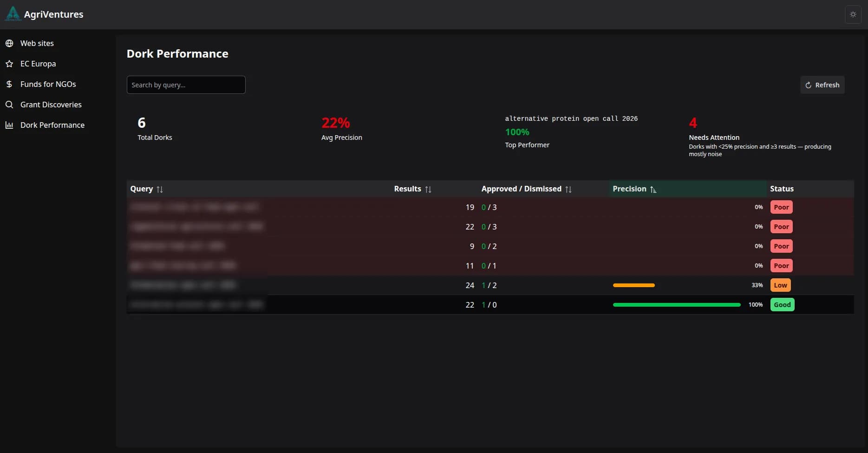Click the bar chart icon beside Dork Performance
Screen dimensions: 868x453
[x=9, y=125]
